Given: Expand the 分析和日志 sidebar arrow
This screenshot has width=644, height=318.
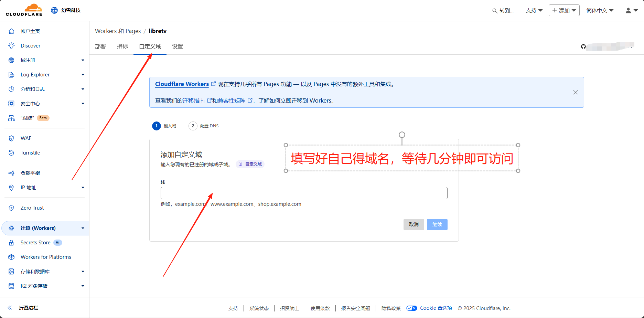Looking at the screenshot, I should [x=83, y=89].
